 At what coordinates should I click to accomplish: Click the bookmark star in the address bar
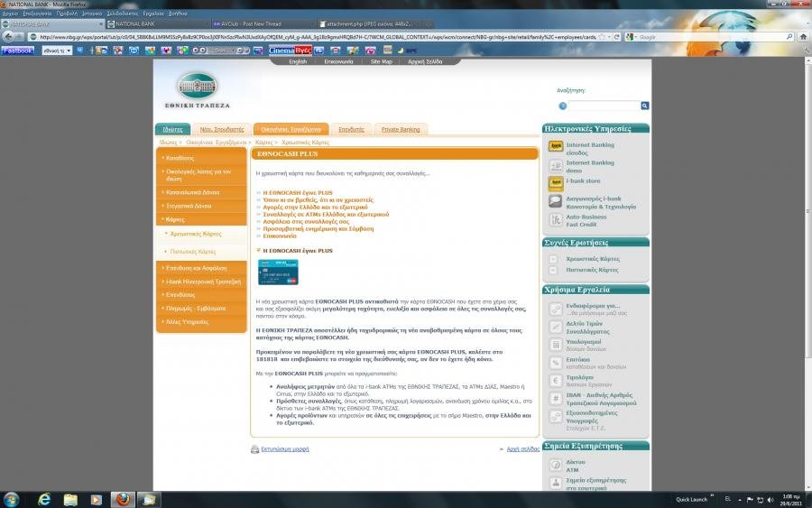[x=602, y=37]
